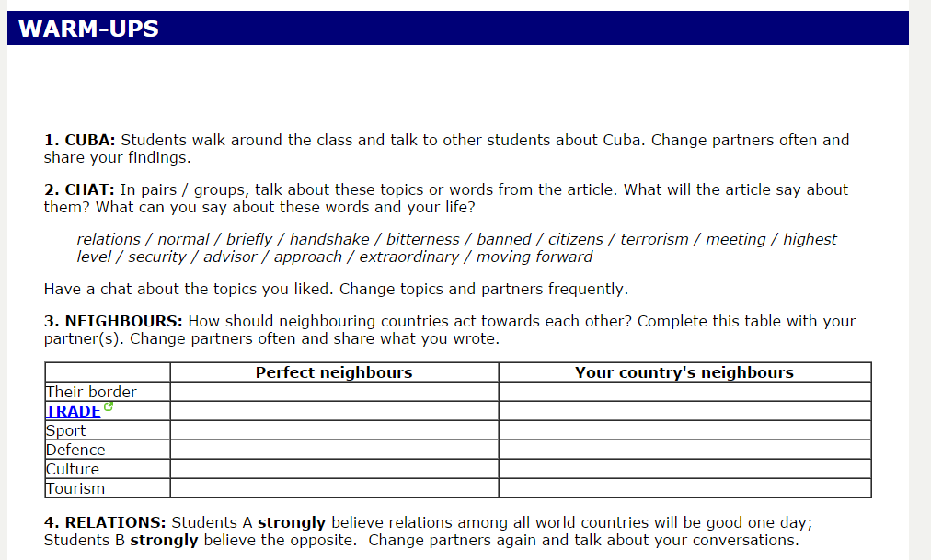The height and width of the screenshot is (560, 931).
Task: Click the 3. NEIGHBOURS heading text
Action: tap(113, 321)
